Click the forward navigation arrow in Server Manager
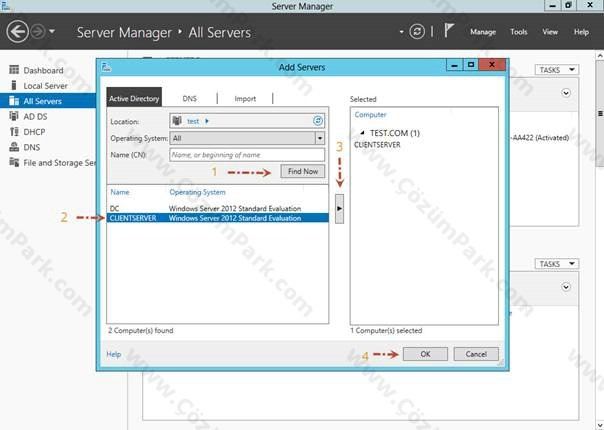Image resolution: width=604 pixels, height=430 pixels. click(38, 32)
